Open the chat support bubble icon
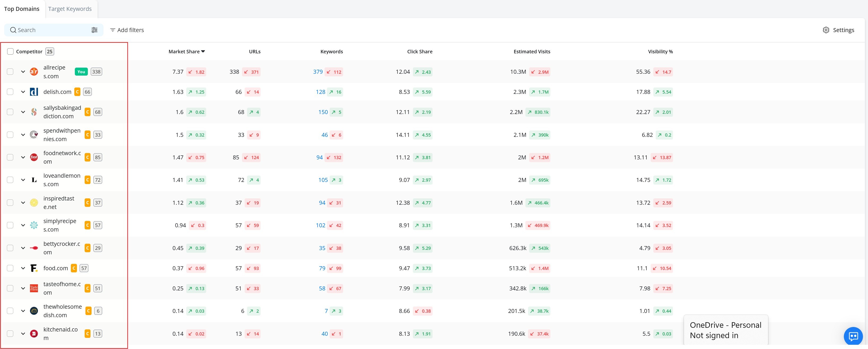Screen dimensions: 868x349 pyautogui.click(x=853, y=336)
